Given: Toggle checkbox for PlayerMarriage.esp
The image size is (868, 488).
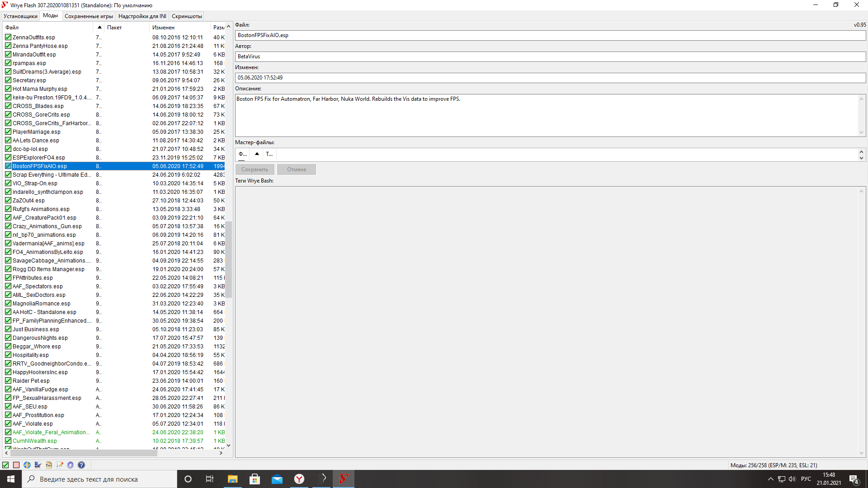Looking at the screenshot, I should (8, 132).
